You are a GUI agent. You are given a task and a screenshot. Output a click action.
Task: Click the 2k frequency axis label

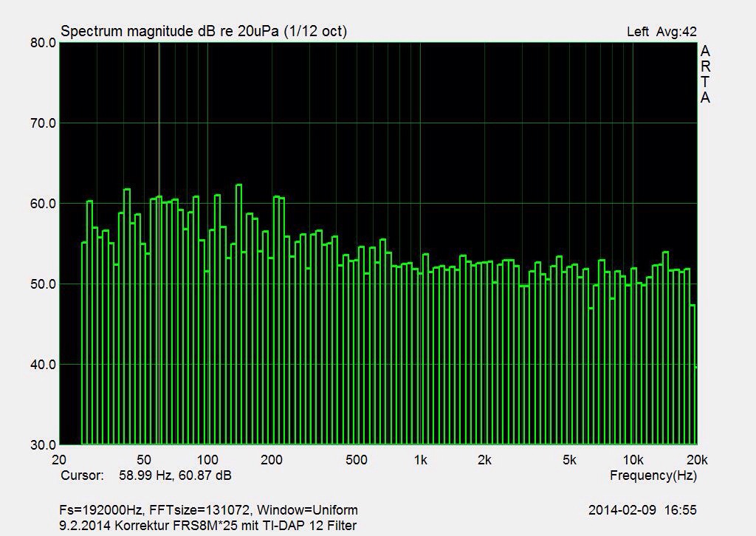484,460
